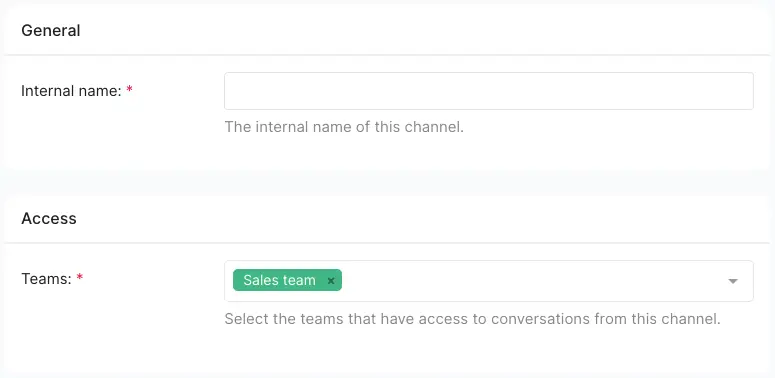Remove the Sales team tag with its x icon
Image resolution: width=775 pixels, height=378 pixels.
coord(331,281)
